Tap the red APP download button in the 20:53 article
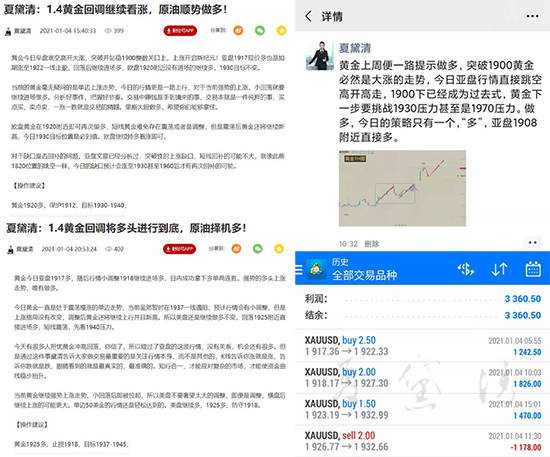This screenshot has width=550, height=457. [179, 249]
